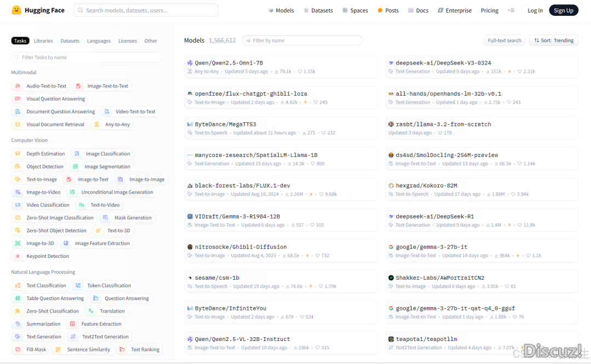Click the global search models input
The height and width of the screenshot is (364, 591).
click(x=146, y=10)
